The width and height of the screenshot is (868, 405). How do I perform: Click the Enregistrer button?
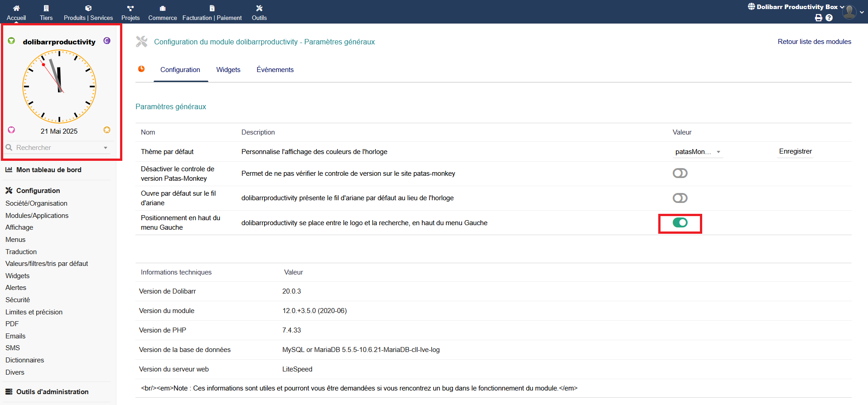[795, 151]
